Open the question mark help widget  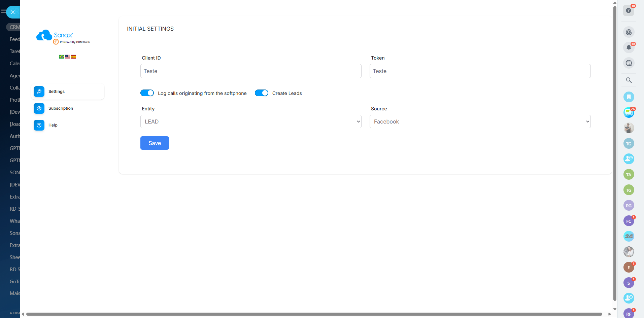pyautogui.click(x=628, y=10)
